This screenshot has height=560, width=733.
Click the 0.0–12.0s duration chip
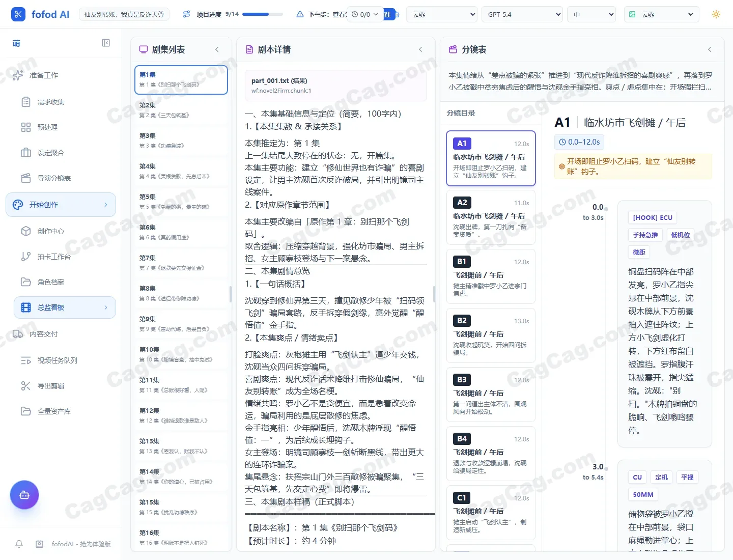[x=579, y=142]
